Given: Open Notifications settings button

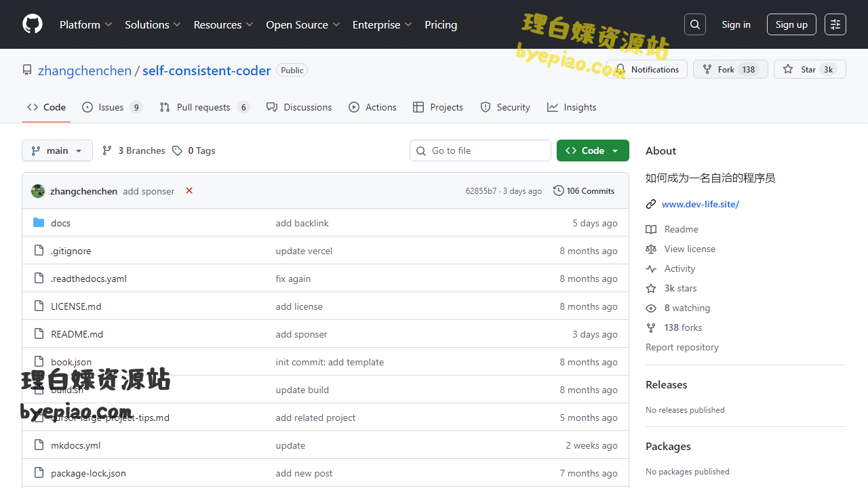Looking at the screenshot, I should (647, 69).
